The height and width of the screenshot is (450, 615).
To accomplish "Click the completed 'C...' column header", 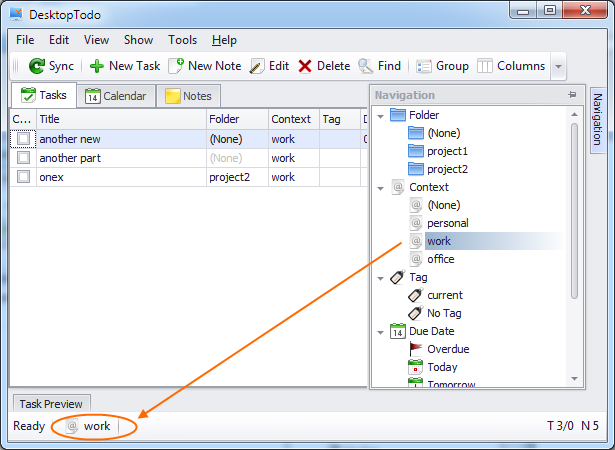I will [x=23, y=119].
